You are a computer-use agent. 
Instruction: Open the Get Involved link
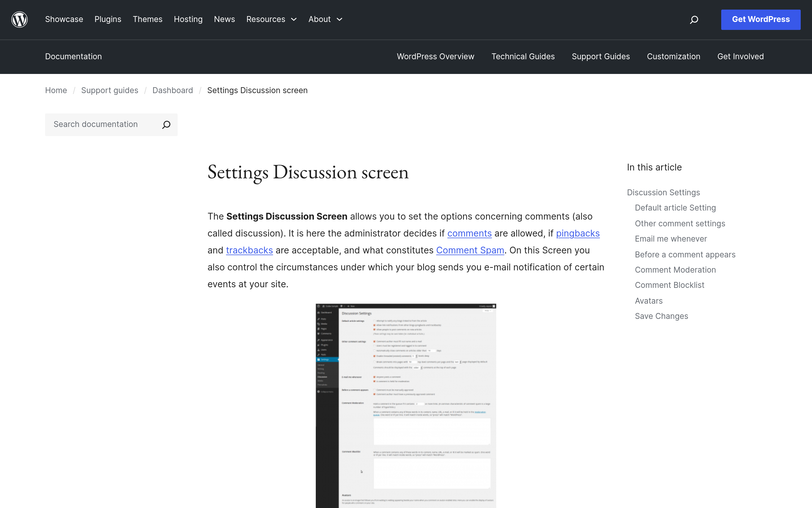pos(741,56)
